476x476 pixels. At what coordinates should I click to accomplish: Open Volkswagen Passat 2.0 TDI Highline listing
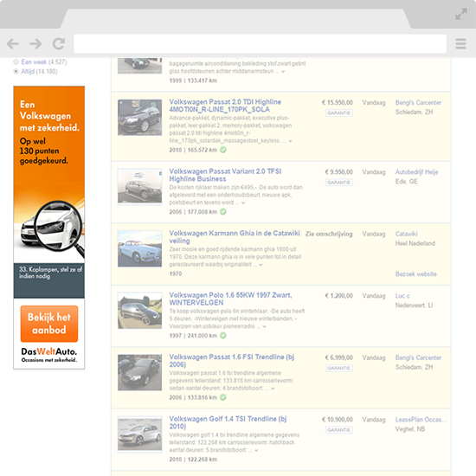pyautogui.click(x=225, y=106)
